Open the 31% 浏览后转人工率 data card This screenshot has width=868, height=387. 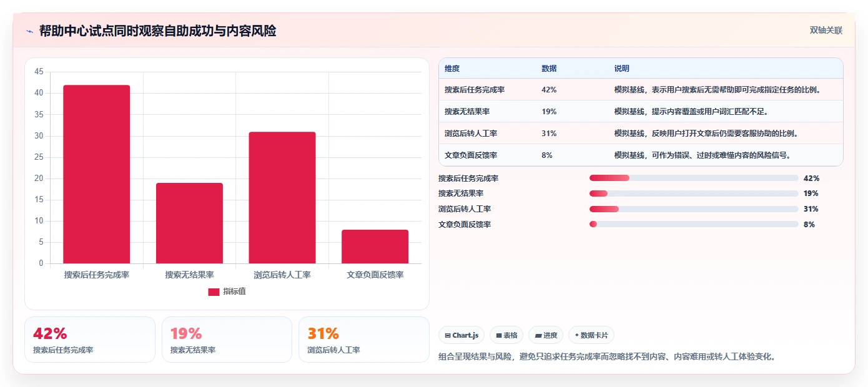pyautogui.click(x=364, y=340)
